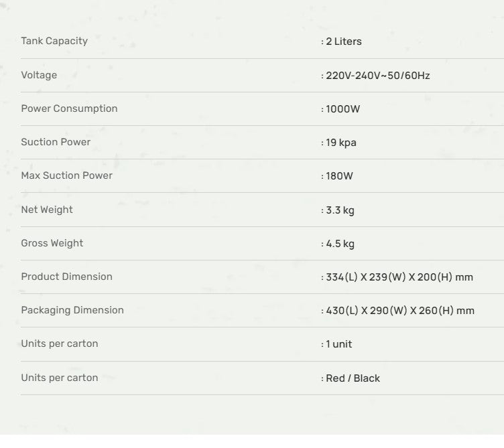Click the Product Dimension label
Viewport: 504px width, 448px height.
coord(66,277)
